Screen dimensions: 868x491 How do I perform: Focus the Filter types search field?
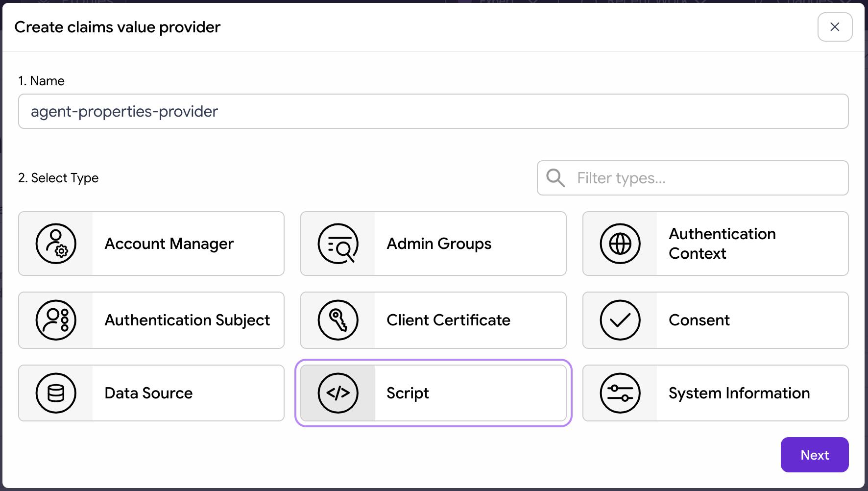[693, 178]
